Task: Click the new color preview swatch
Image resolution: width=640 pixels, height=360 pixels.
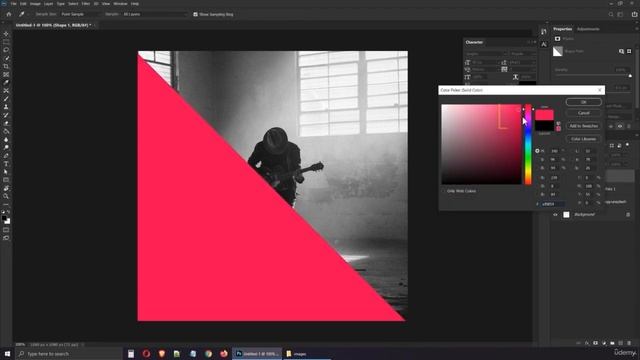Action: (x=544, y=115)
